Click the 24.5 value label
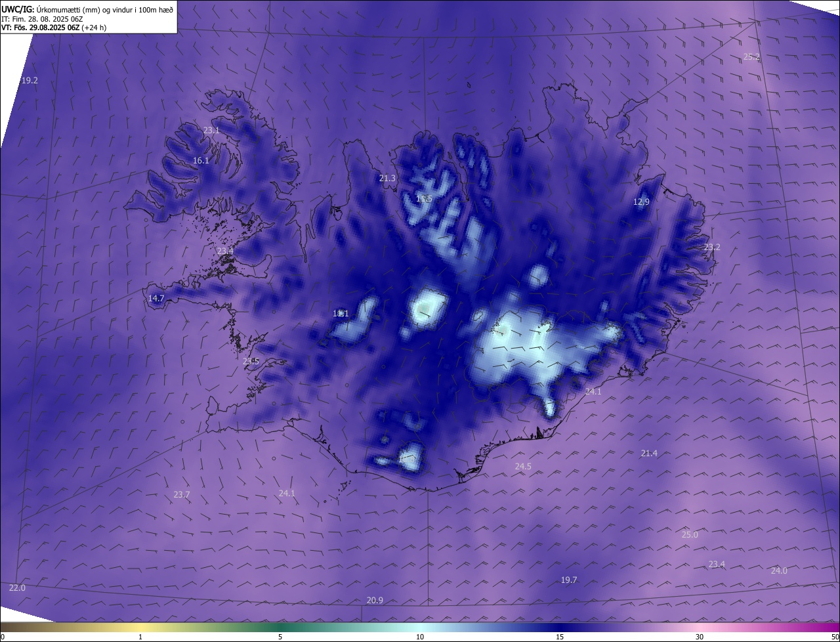 (x=523, y=466)
